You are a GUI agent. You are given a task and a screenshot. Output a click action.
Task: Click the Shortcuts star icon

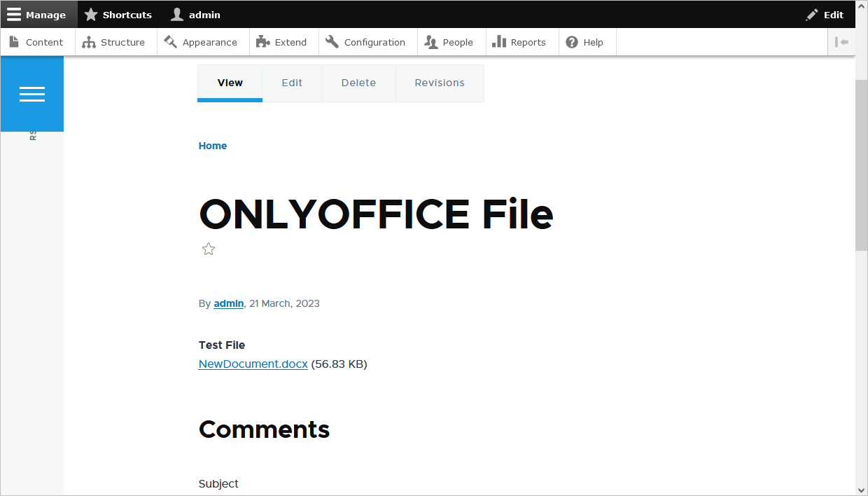(x=90, y=14)
